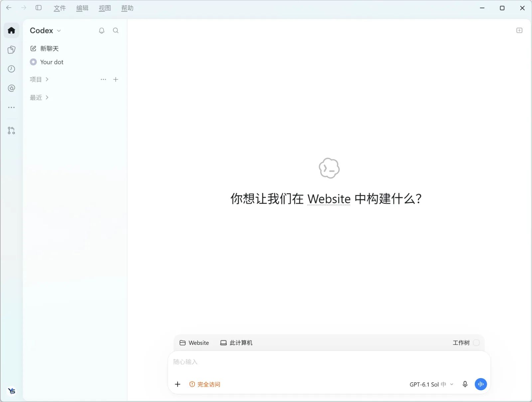Open project options three-dots menu

(103, 79)
